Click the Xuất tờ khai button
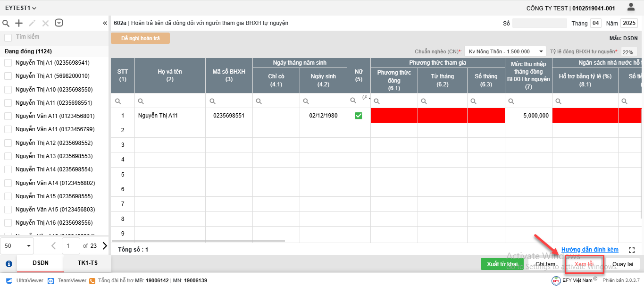 click(x=502, y=264)
